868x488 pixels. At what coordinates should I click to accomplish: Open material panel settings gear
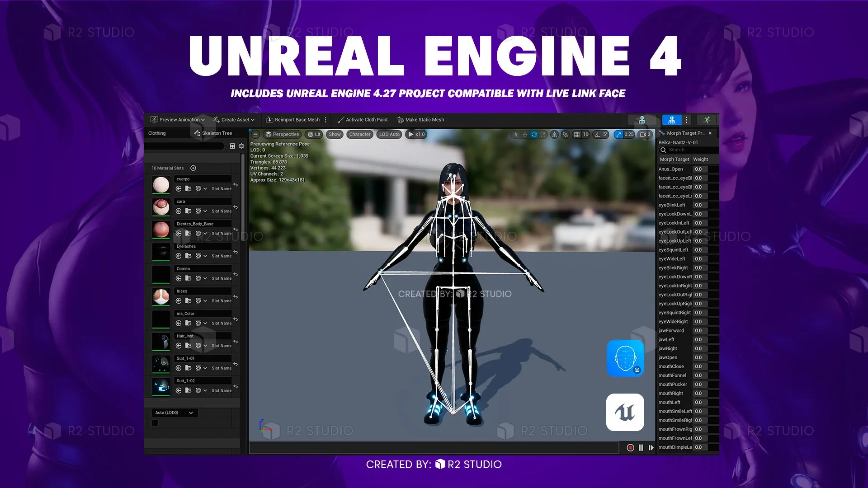[x=241, y=146]
